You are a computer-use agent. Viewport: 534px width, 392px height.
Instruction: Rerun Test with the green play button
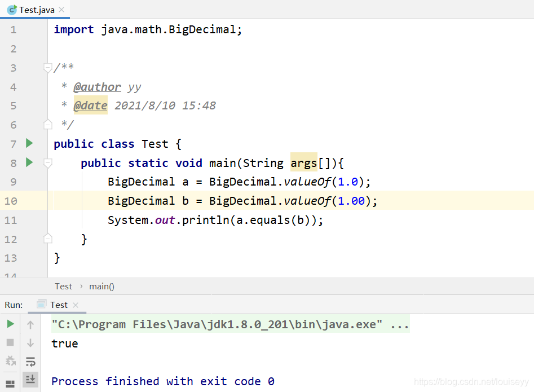point(11,324)
